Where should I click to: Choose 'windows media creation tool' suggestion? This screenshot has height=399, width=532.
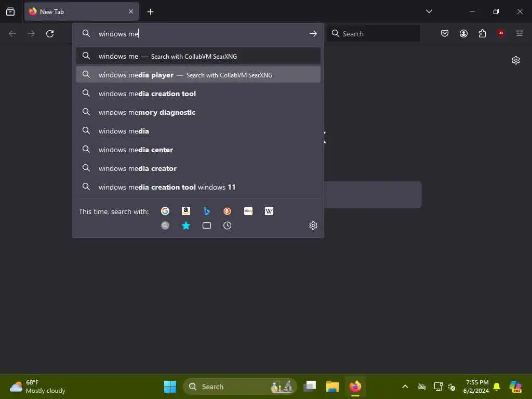tap(198, 94)
